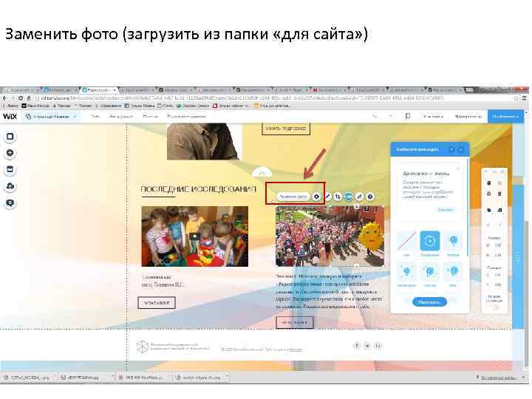Toggle show on all pages switch
Viewport: 532px width, 399px height.
pyautogui.click(x=497, y=307)
